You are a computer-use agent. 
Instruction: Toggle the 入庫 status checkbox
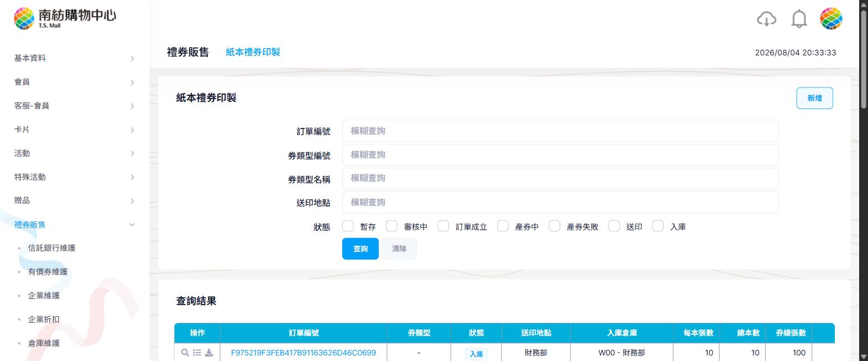(658, 226)
